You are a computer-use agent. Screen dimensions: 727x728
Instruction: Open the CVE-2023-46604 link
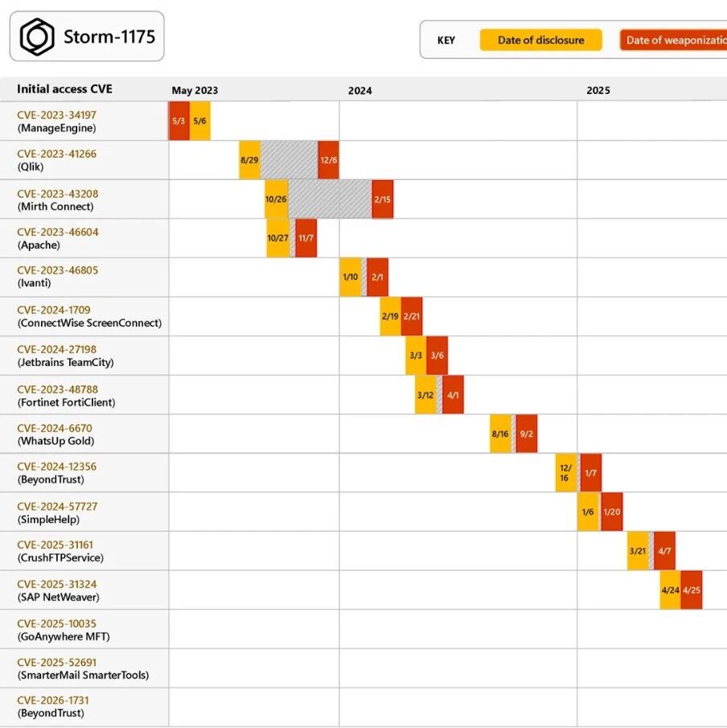tap(58, 232)
